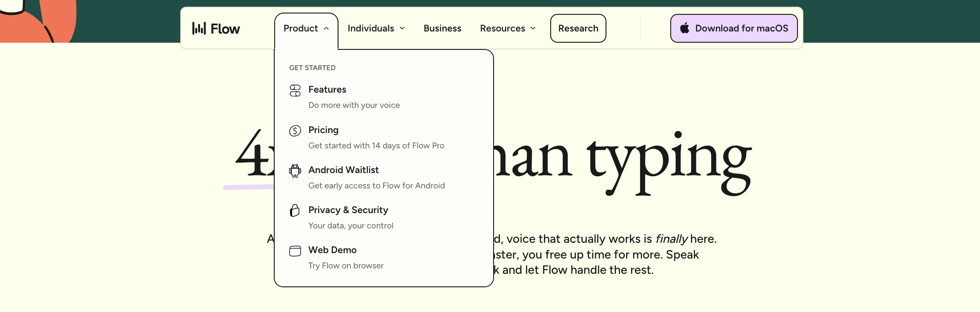Viewport: 980px width, 312px height.
Task: Click the Product chevron-up arrow
Action: click(x=326, y=28)
